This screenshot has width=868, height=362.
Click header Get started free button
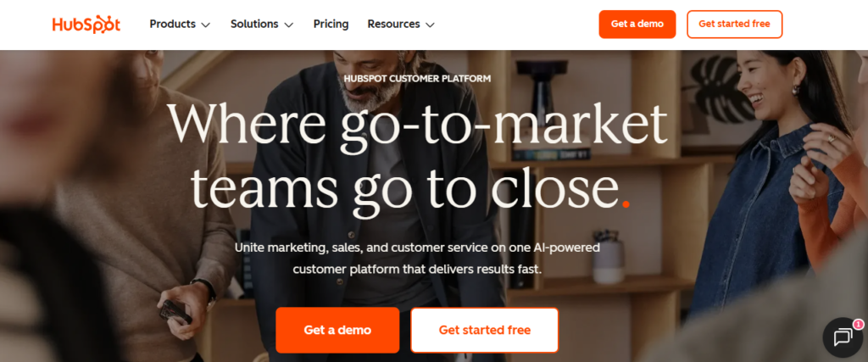pyautogui.click(x=735, y=25)
